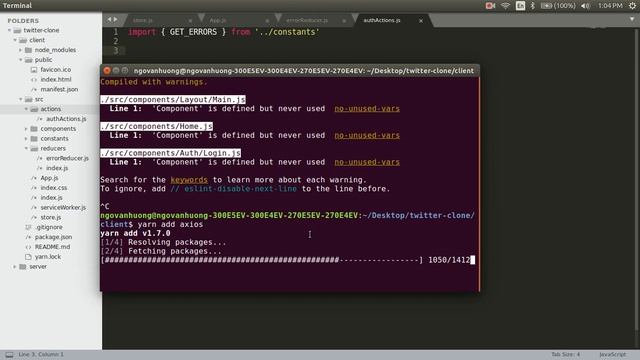The height and width of the screenshot is (360, 640).
Task: Open the Wi-Fi network menu
Action: (x=505, y=6)
